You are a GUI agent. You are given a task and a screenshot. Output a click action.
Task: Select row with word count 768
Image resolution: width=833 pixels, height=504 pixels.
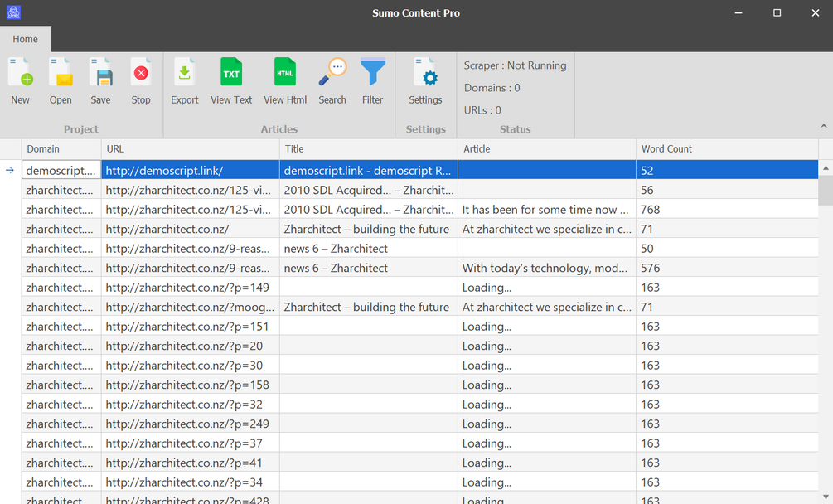tap(419, 209)
